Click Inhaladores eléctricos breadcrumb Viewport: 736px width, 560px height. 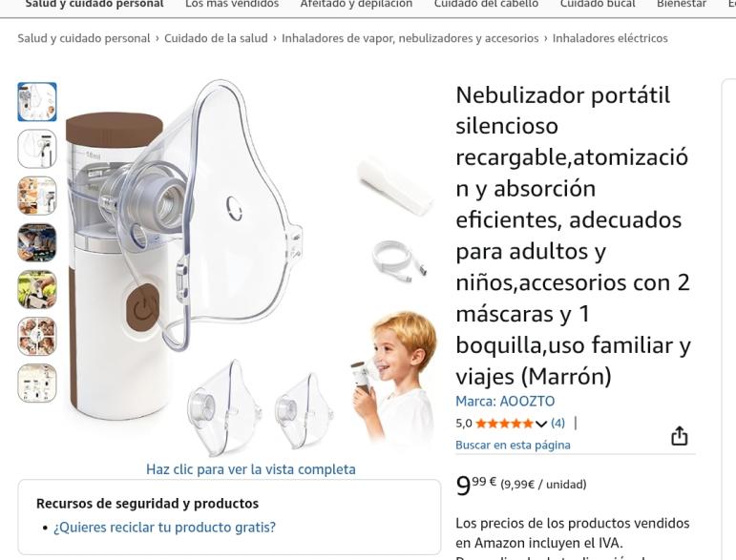coord(610,38)
